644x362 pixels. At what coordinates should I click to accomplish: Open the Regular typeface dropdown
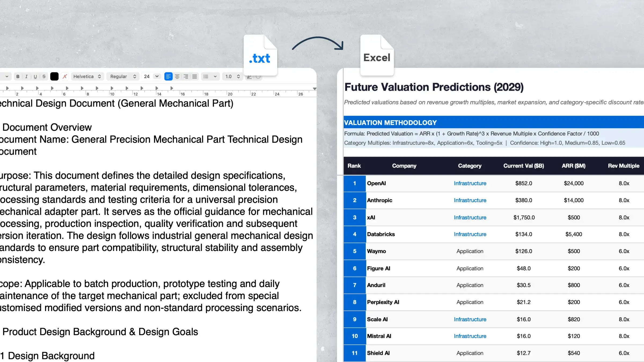coord(123,76)
